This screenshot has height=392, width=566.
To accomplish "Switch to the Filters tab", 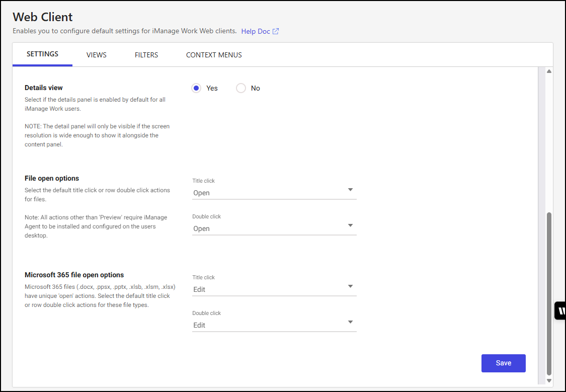I will [146, 55].
